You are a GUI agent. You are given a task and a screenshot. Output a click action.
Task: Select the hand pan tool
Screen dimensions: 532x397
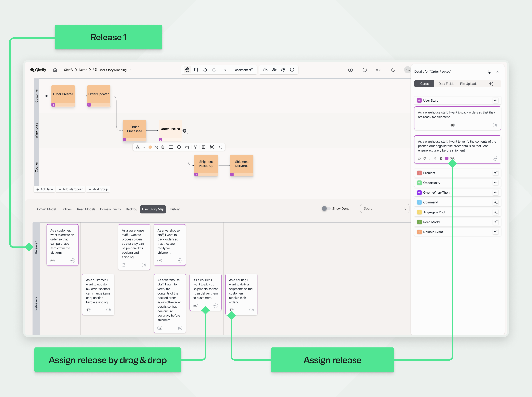[x=187, y=70]
